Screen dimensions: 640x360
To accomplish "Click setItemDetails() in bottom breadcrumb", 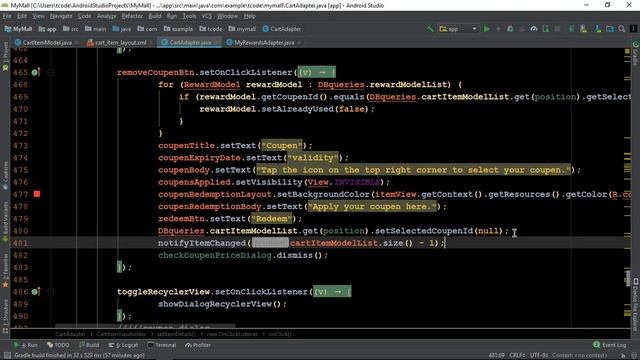I will click(176, 334).
